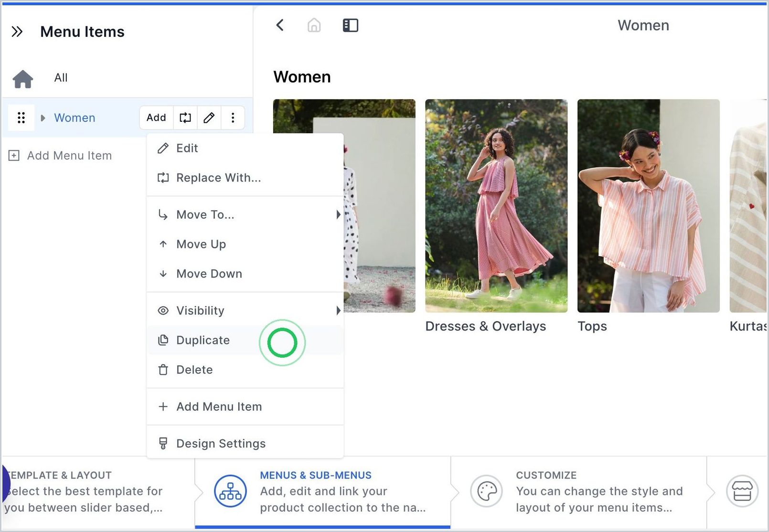Choose Edit in the context menu
This screenshot has width=769, height=532.
245,148
